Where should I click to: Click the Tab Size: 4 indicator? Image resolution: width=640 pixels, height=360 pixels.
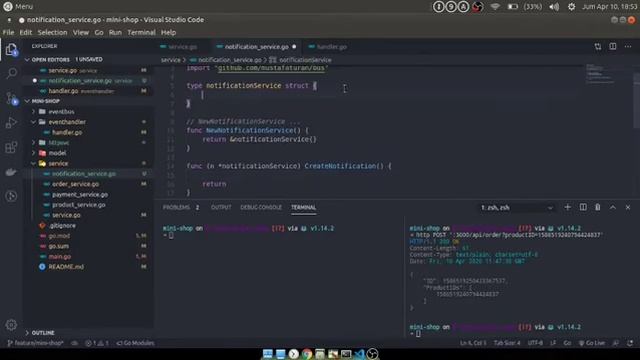click(x=507, y=343)
